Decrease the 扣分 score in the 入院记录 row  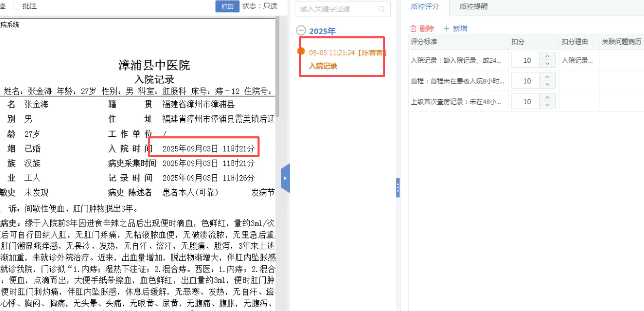pyautogui.click(x=548, y=64)
